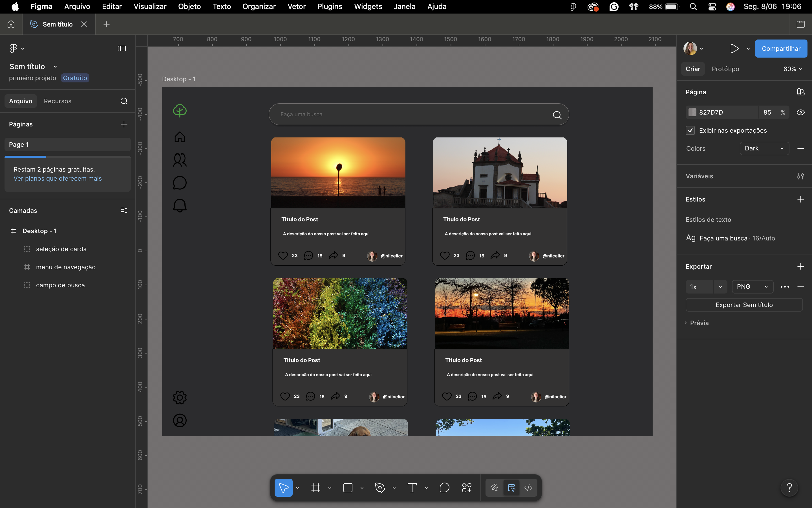Select the Text tool

412,487
